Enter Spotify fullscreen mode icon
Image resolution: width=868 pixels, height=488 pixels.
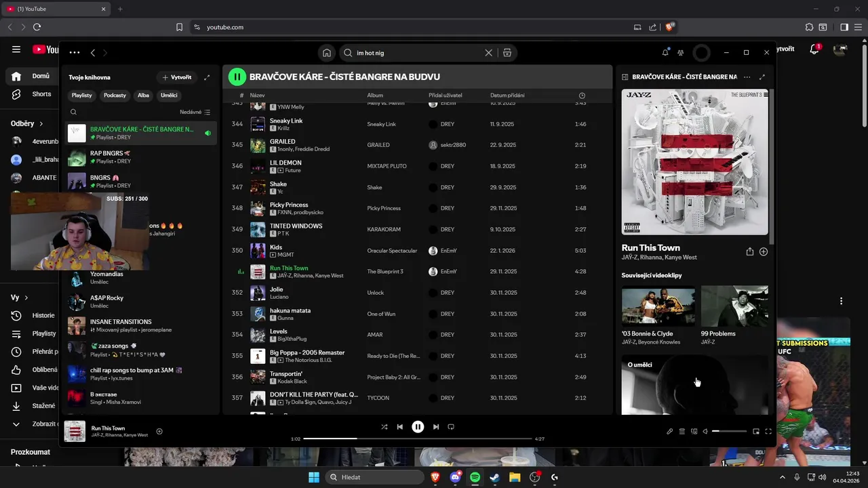point(768,431)
